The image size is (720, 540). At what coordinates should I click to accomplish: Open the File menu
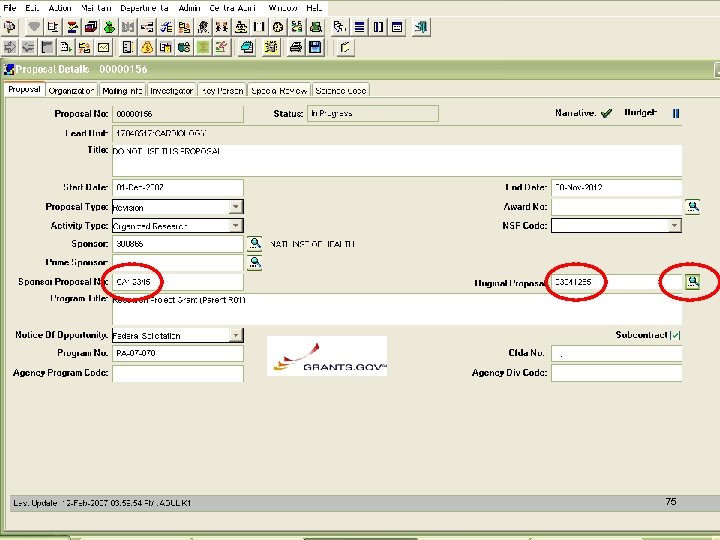(x=9, y=8)
